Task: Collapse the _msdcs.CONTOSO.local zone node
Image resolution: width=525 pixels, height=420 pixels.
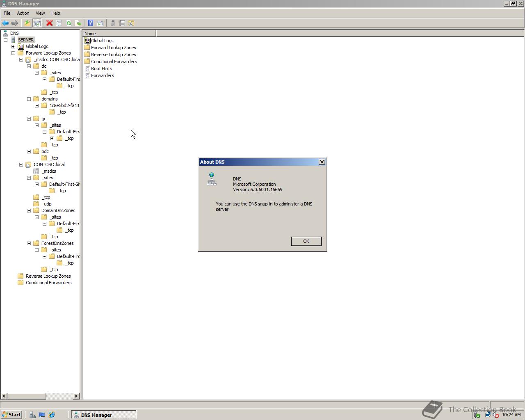Action: (x=21, y=59)
